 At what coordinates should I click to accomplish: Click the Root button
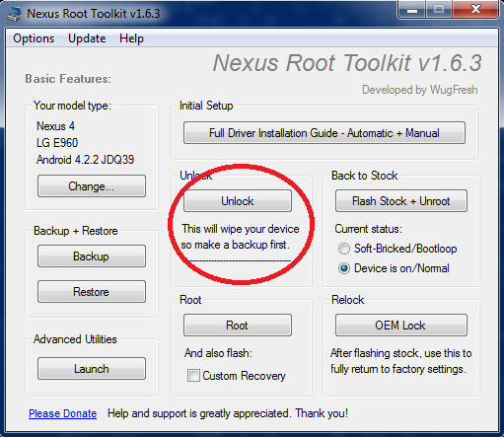[x=238, y=326]
